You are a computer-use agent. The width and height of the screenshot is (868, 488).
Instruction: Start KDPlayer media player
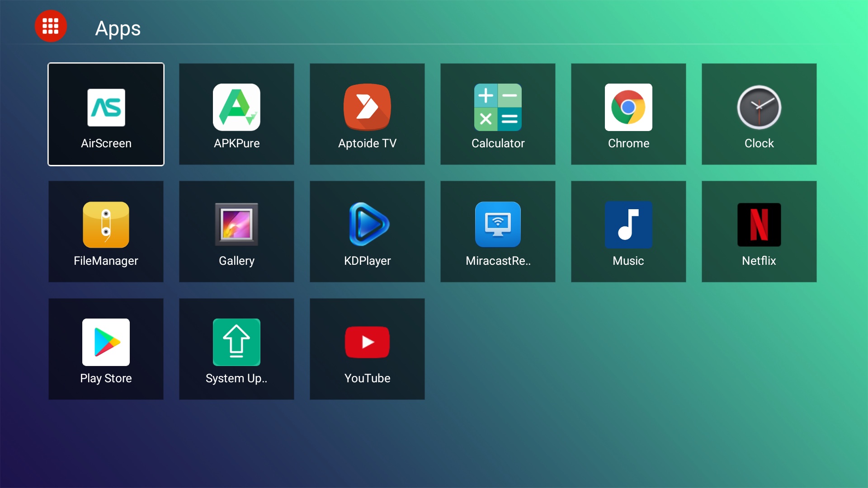[367, 231]
